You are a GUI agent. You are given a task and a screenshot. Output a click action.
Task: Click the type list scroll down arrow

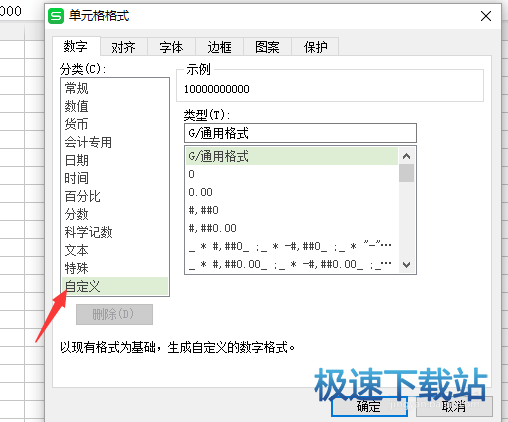(x=406, y=265)
